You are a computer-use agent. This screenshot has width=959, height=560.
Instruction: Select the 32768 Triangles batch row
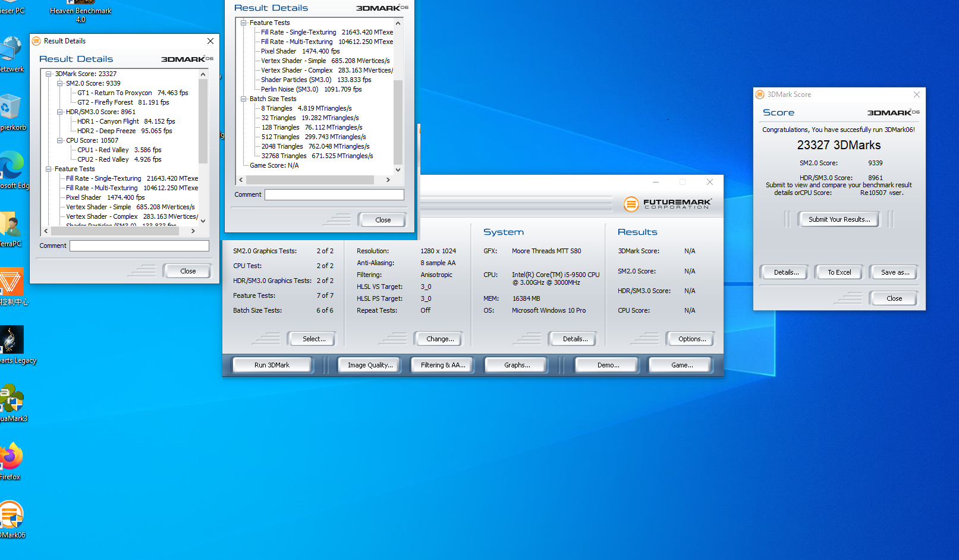pyautogui.click(x=317, y=156)
